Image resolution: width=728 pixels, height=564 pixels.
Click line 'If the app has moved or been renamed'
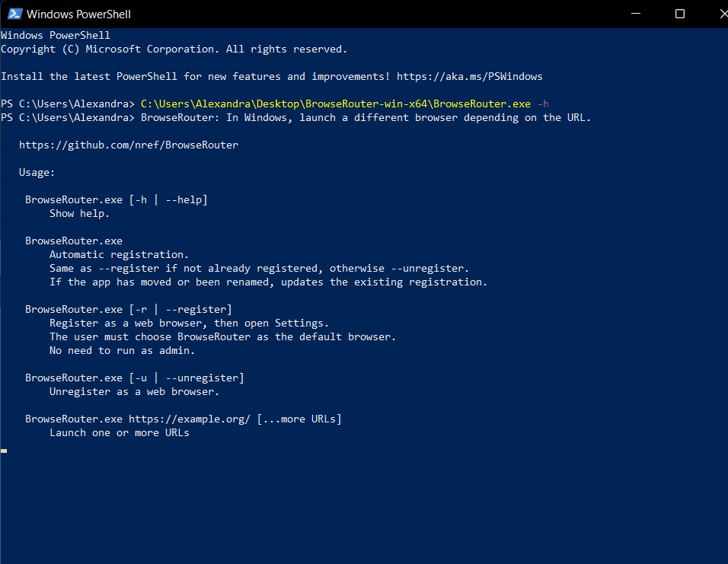tap(268, 282)
